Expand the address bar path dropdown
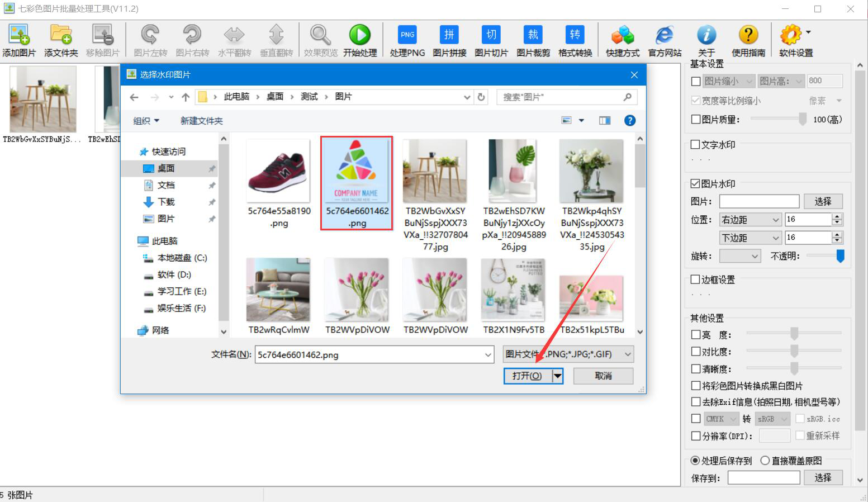The height and width of the screenshot is (502, 868). click(467, 97)
